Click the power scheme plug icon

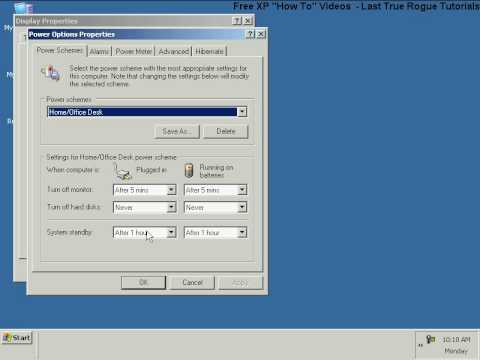point(51,73)
